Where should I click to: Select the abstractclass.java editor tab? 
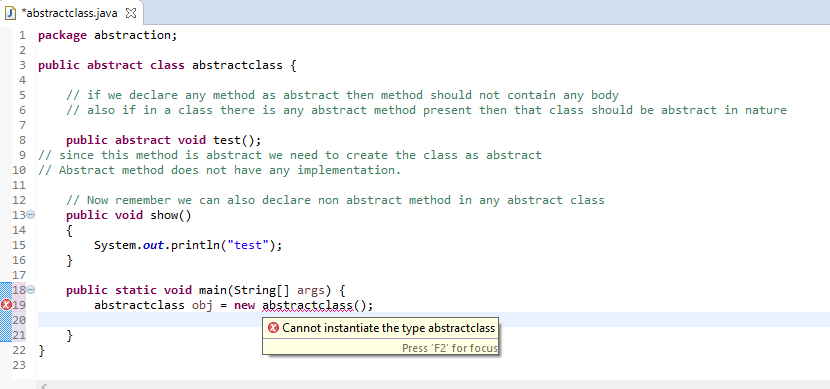coord(71,13)
